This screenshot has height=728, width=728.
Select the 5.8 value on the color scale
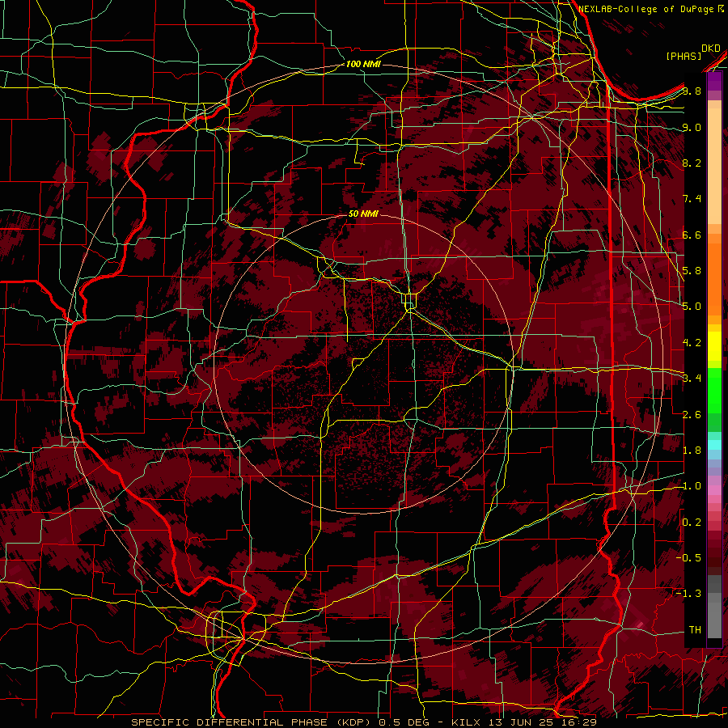692,271
